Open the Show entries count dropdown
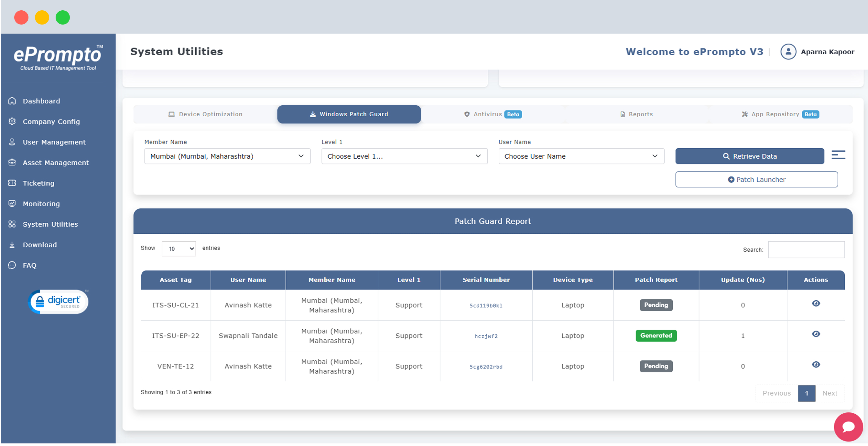 (179, 249)
